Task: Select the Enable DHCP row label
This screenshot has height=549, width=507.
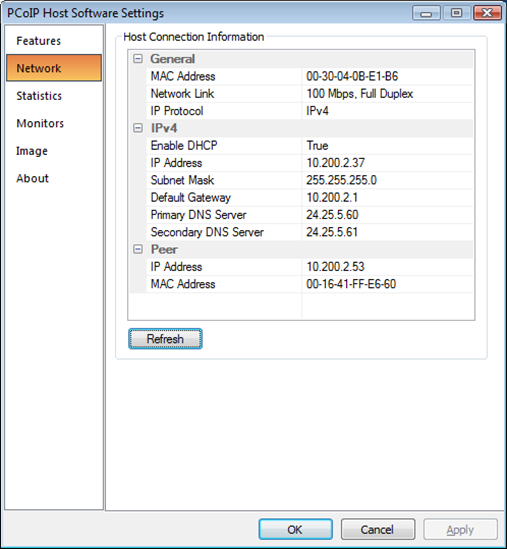Action: (x=184, y=145)
